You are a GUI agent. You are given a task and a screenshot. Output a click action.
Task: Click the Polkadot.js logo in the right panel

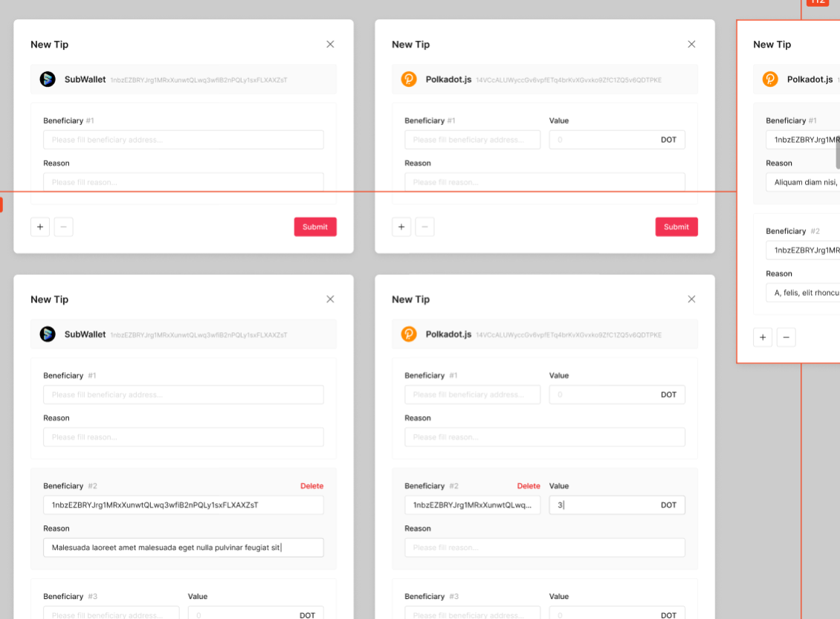tap(770, 79)
